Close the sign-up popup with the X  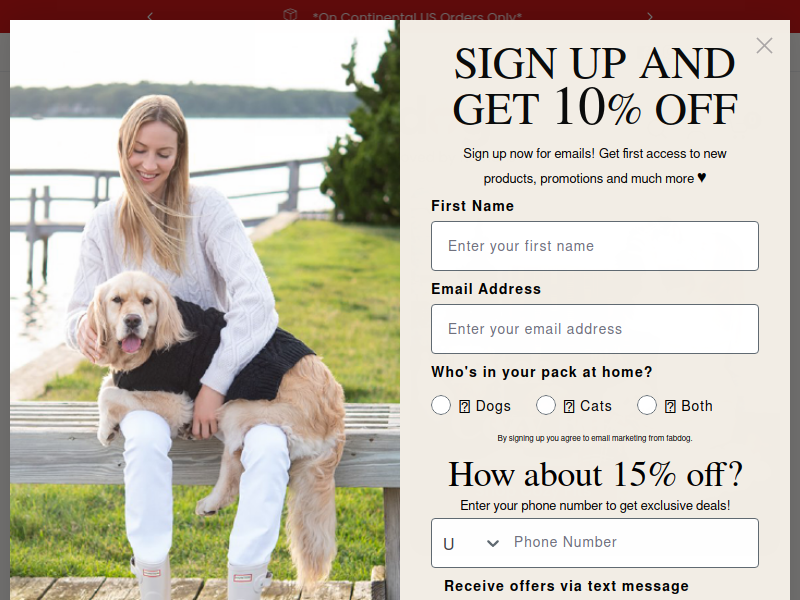(x=764, y=45)
